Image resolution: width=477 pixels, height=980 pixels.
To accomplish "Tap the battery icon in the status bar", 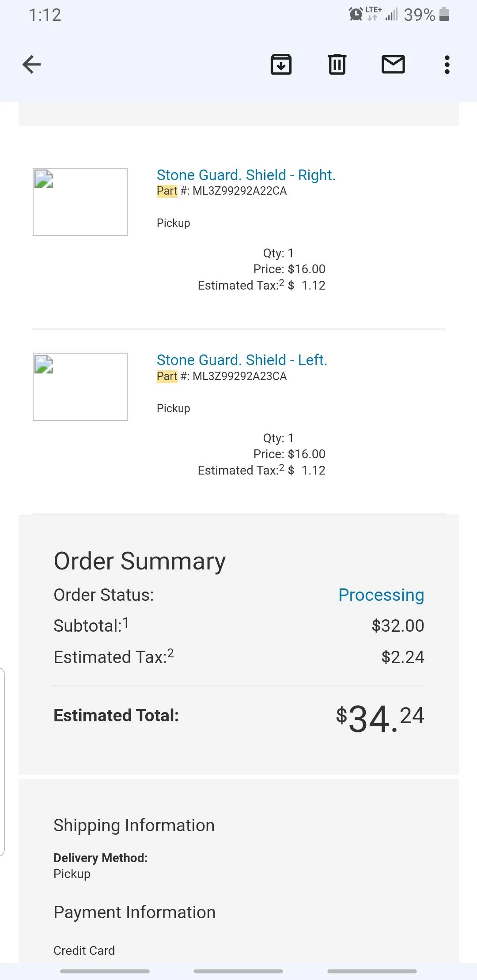I will click(444, 14).
